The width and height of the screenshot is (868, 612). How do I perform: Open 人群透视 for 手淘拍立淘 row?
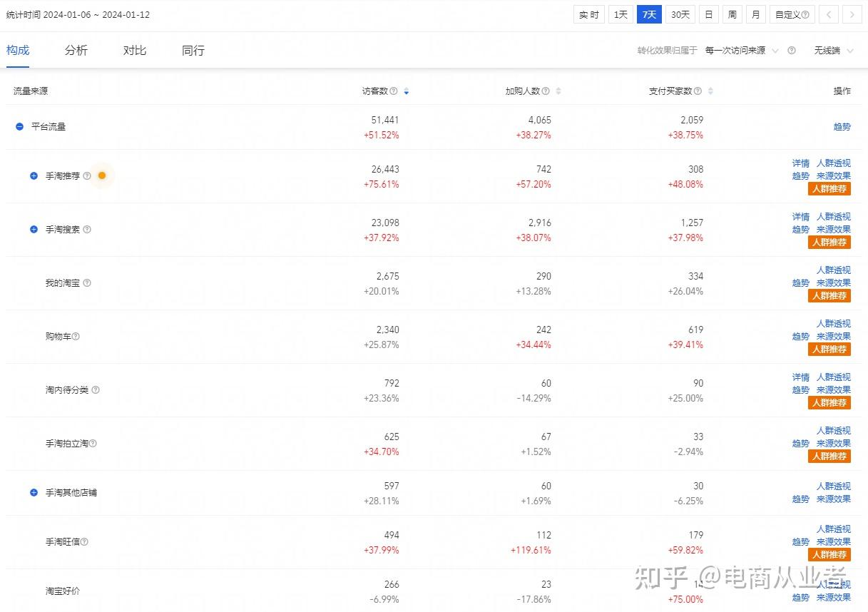click(834, 431)
